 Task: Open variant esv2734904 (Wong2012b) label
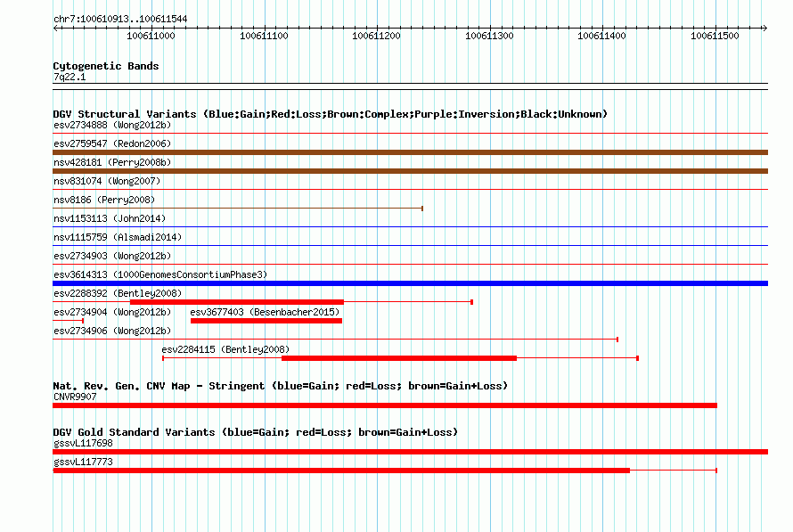click(112, 312)
